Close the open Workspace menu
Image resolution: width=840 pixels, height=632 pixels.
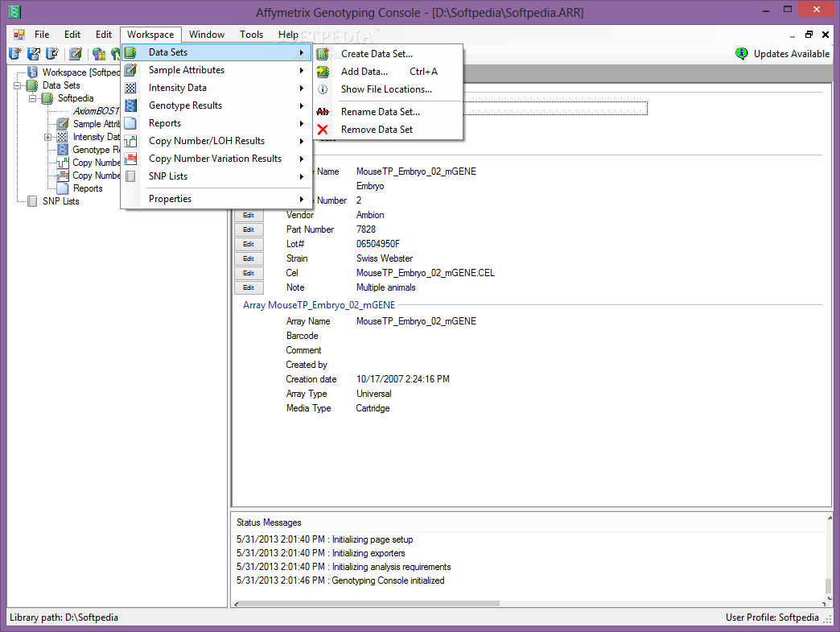coord(150,35)
